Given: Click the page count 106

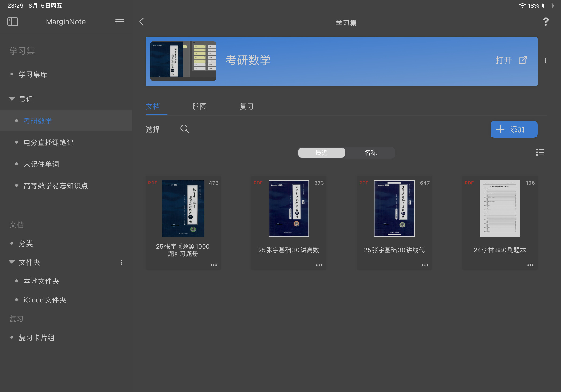Looking at the screenshot, I should coord(530,183).
